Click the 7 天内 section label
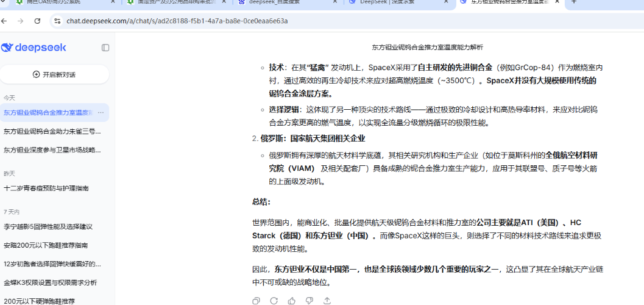Image resolution: width=644 pixels, height=305 pixels. click(x=12, y=212)
